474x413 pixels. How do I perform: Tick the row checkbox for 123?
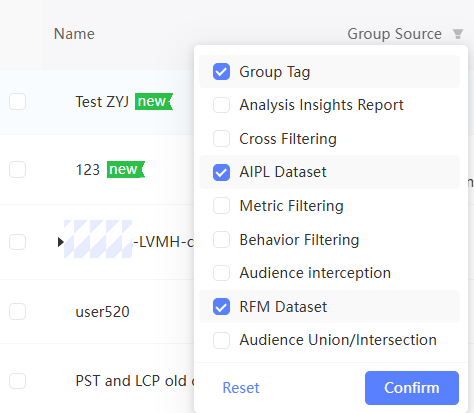[x=18, y=170]
